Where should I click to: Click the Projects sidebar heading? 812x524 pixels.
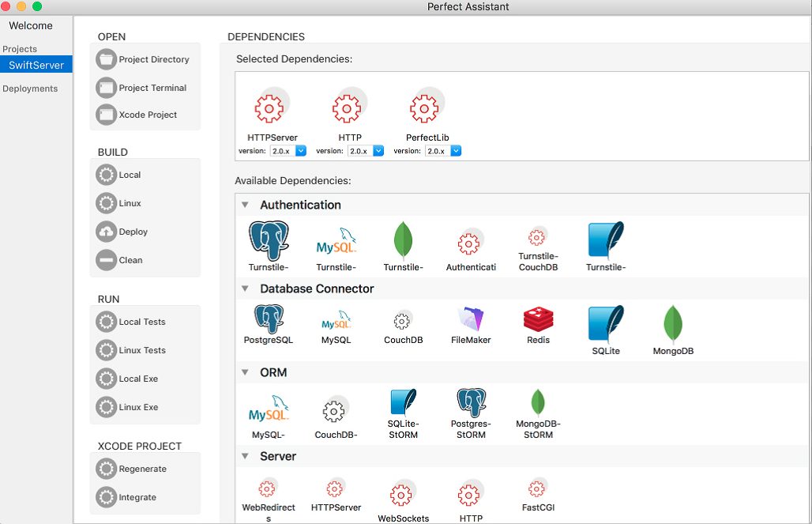[20, 49]
